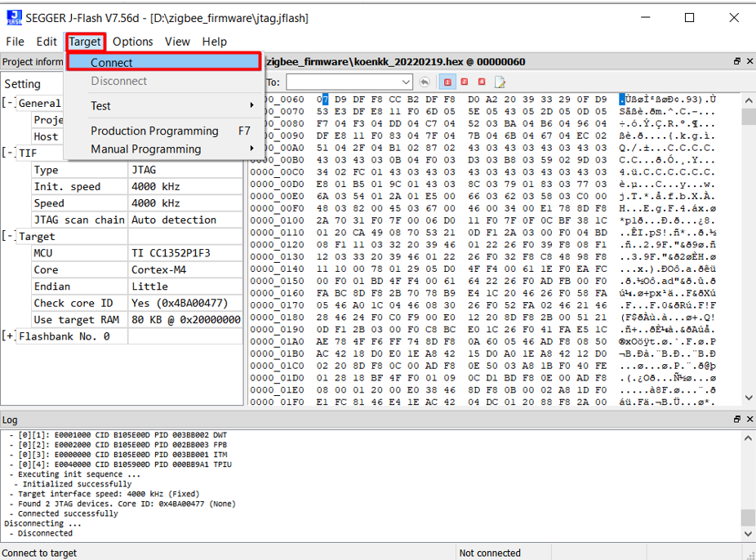Open the Help menu

[x=214, y=42]
